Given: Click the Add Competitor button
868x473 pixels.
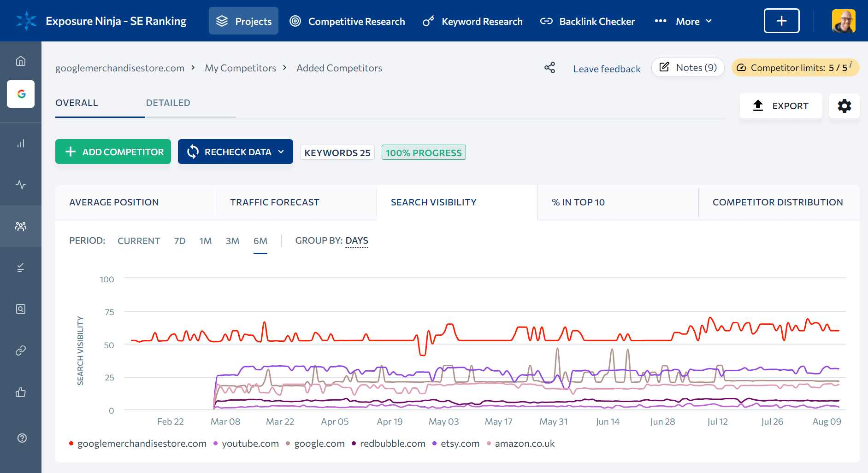Looking at the screenshot, I should pos(113,152).
